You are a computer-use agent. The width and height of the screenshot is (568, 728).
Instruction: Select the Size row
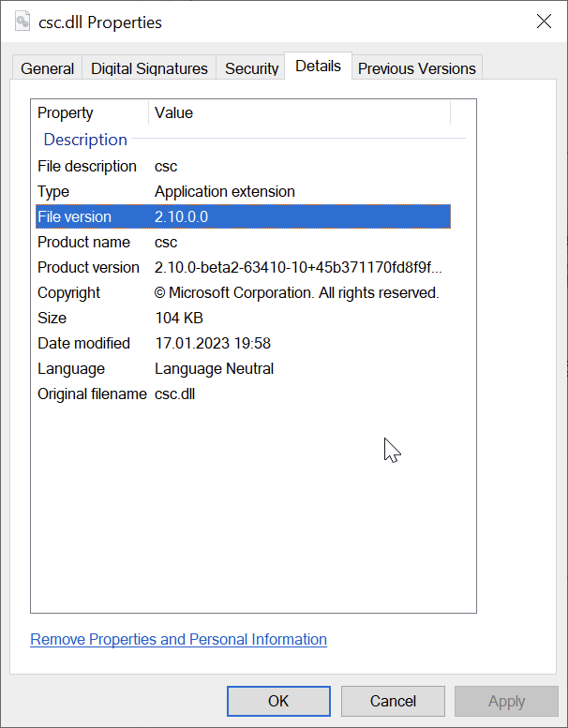pyautogui.click(x=243, y=318)
